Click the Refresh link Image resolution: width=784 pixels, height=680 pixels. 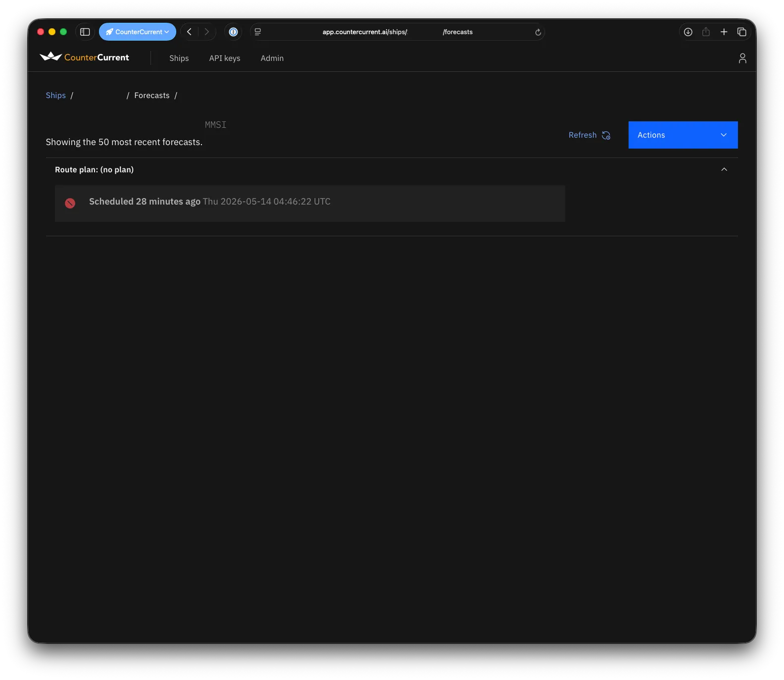point(583,135)
